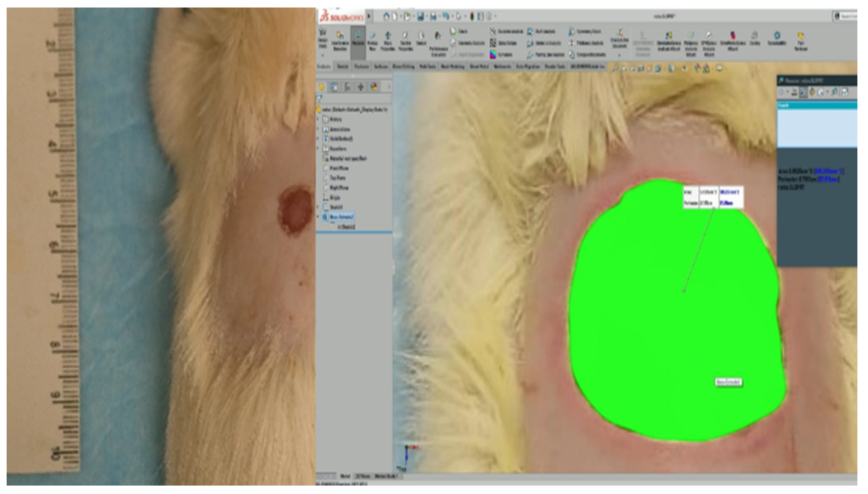This screenshot has width=868, height=494.
Task: Switch to the Sketch ribbon tab
Action: 343,67
